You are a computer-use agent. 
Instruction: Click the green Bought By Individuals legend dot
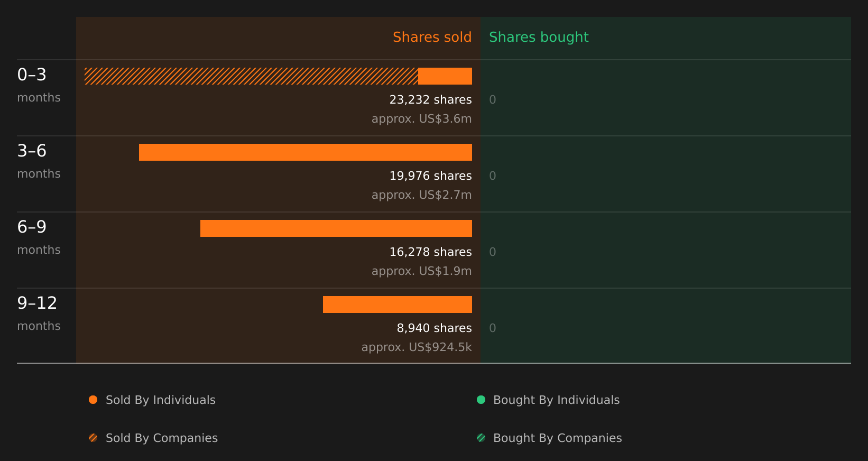(481, 400)
